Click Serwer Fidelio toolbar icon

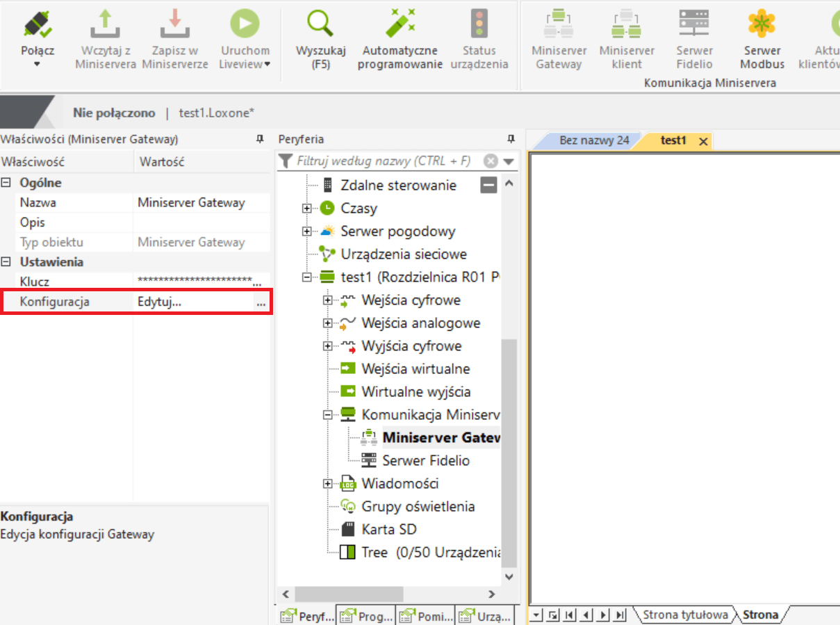pos(694,25)
